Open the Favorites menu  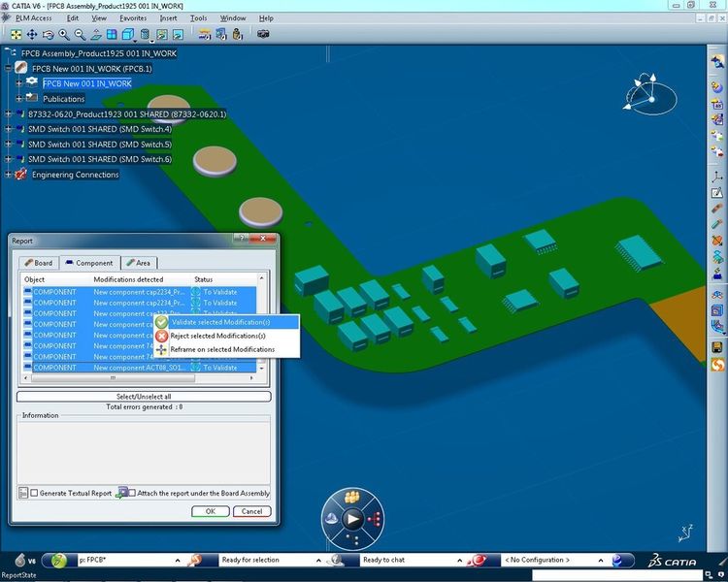click(x=133, y=18)
